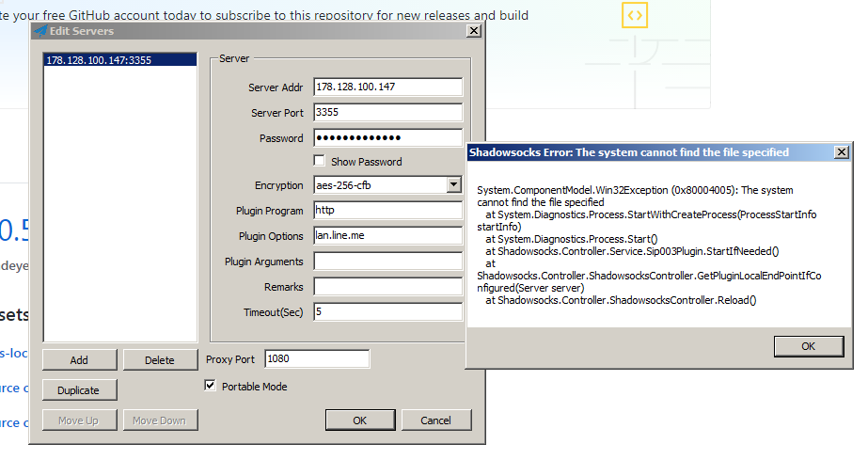This screenshot has width=868, height=460.
Task: Dismiss Shadowsocks Error with OK button
Action: point(809,346)
